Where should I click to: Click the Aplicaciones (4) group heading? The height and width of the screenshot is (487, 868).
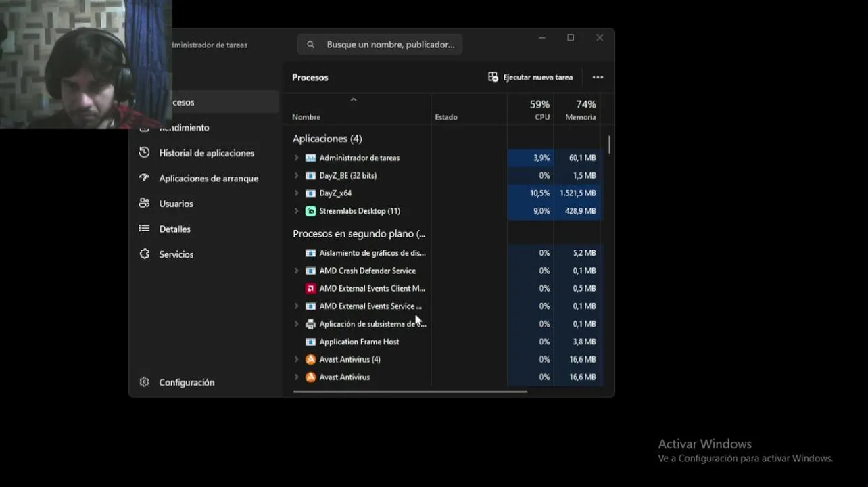(327, 138)
